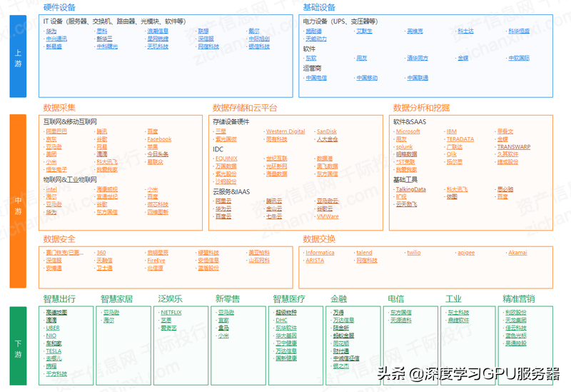The image size is (571, 392).
Task: Click the Akamai link
Action: pos(517,253)
